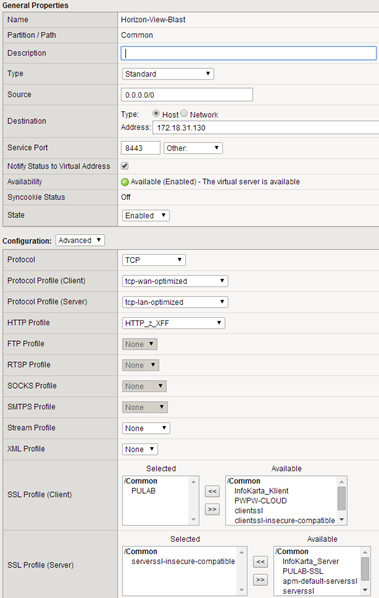The width and height of the screenshot is (379, 598).
Task: Click << button for SSL Profile (Server)
Action: coord(260,561)
